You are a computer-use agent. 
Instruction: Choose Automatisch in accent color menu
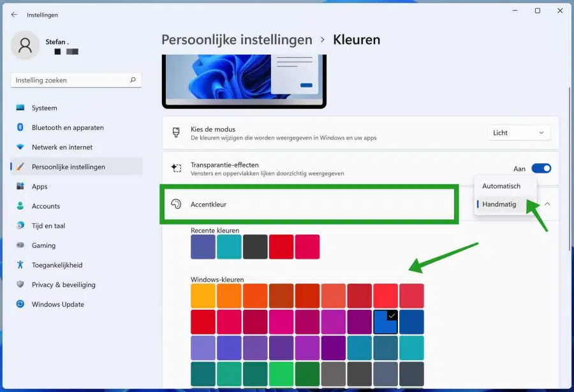point(506,186)
